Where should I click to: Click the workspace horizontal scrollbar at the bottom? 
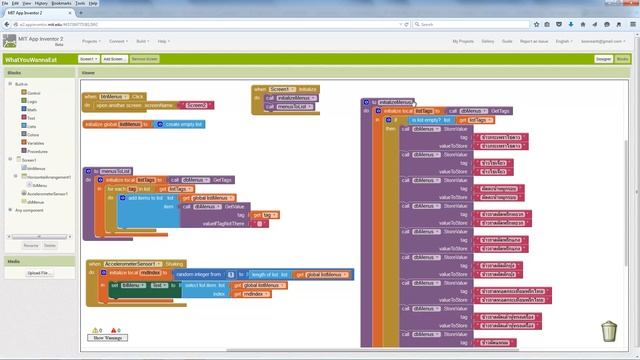point(372,350)
